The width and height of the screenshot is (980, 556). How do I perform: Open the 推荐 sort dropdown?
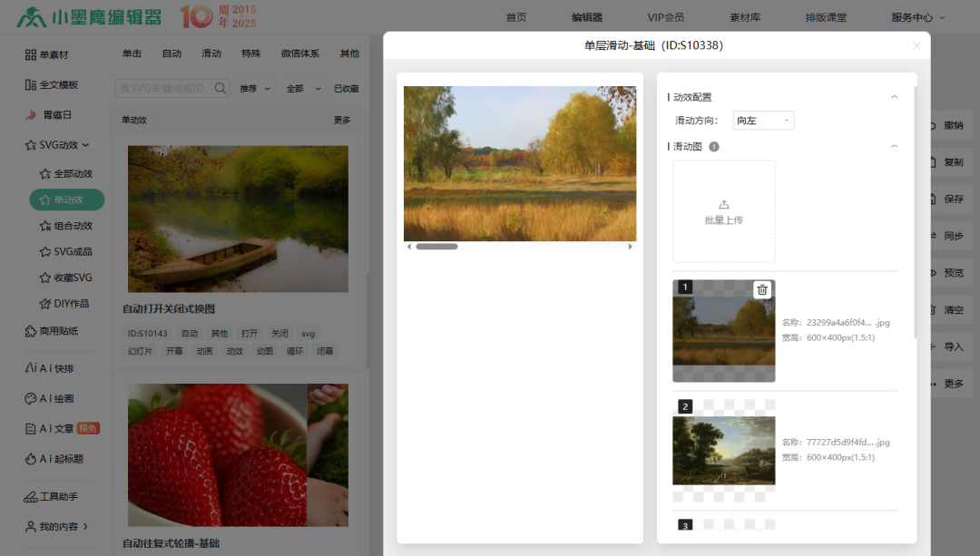255,89
